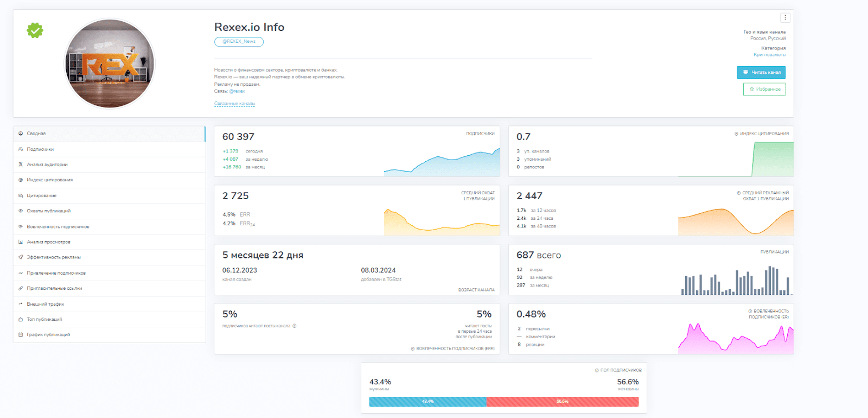868x418 pixels.
Task: Click info icon beside ВОВЛЕЧЕННОСТЬ ПОДПИСЧИКОВ (ER)
Action: 750,311
